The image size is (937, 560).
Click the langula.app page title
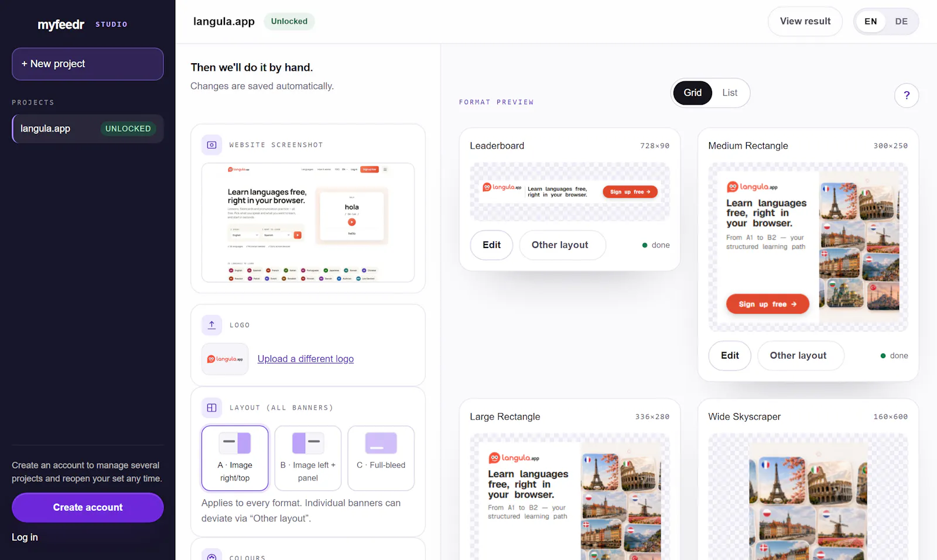click(x=224, y=22)
